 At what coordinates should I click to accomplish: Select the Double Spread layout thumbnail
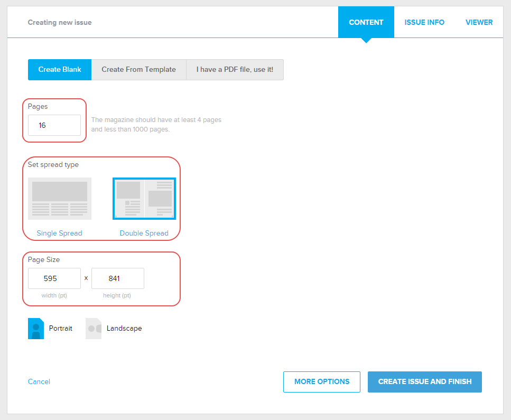tap(144, 199)
